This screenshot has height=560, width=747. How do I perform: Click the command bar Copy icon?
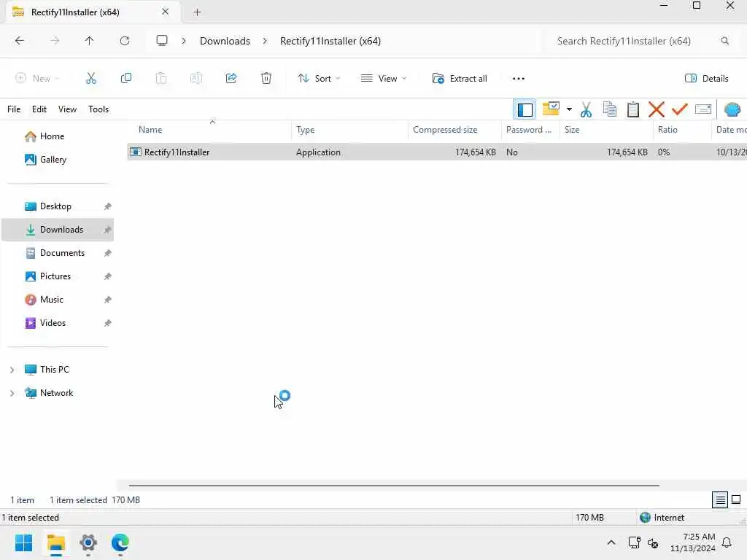tap(126, 79)
